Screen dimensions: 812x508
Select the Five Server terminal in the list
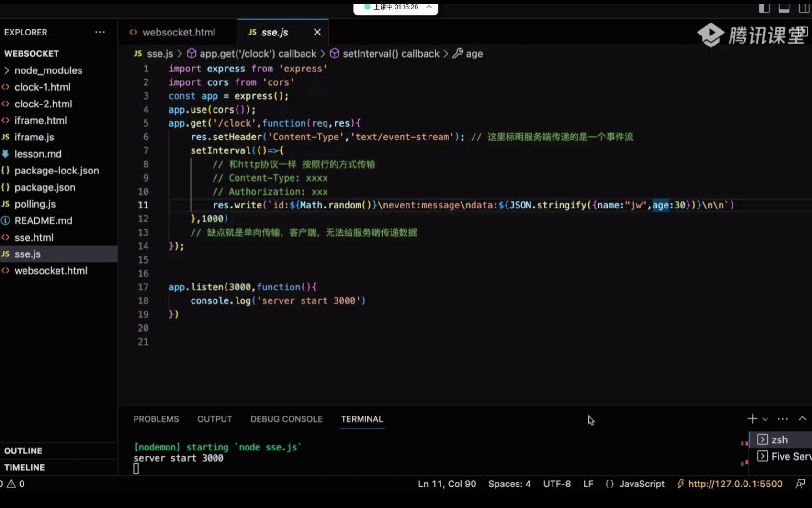(x=785, y=456)
